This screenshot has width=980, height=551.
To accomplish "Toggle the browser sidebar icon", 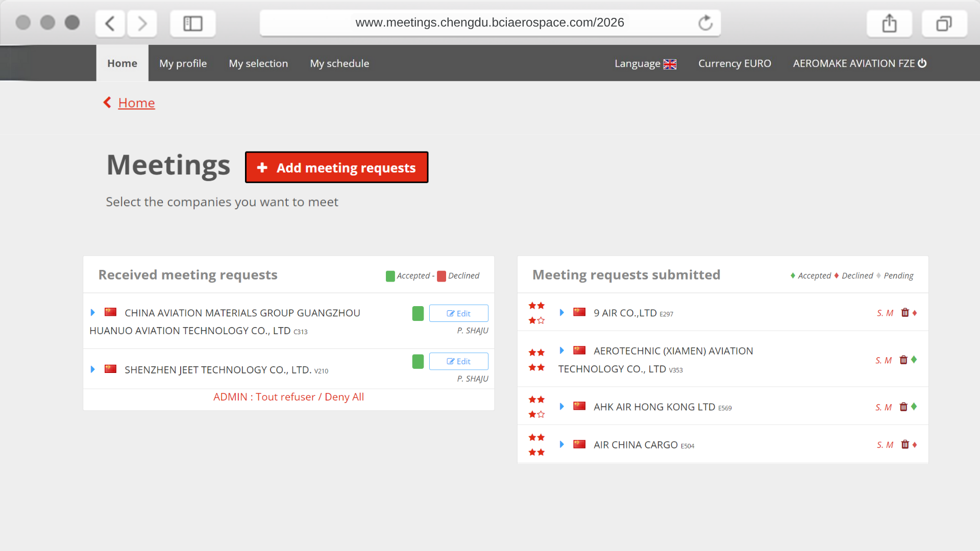I will click(x=193, y=23).
